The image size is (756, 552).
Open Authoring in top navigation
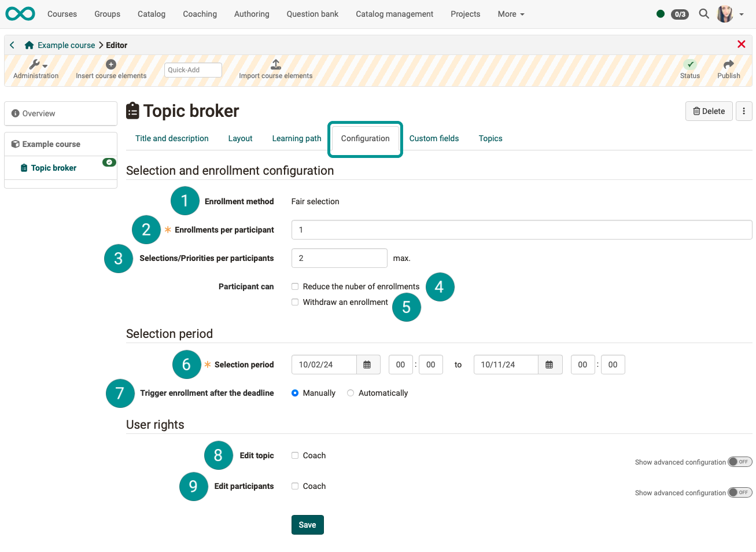252,14
